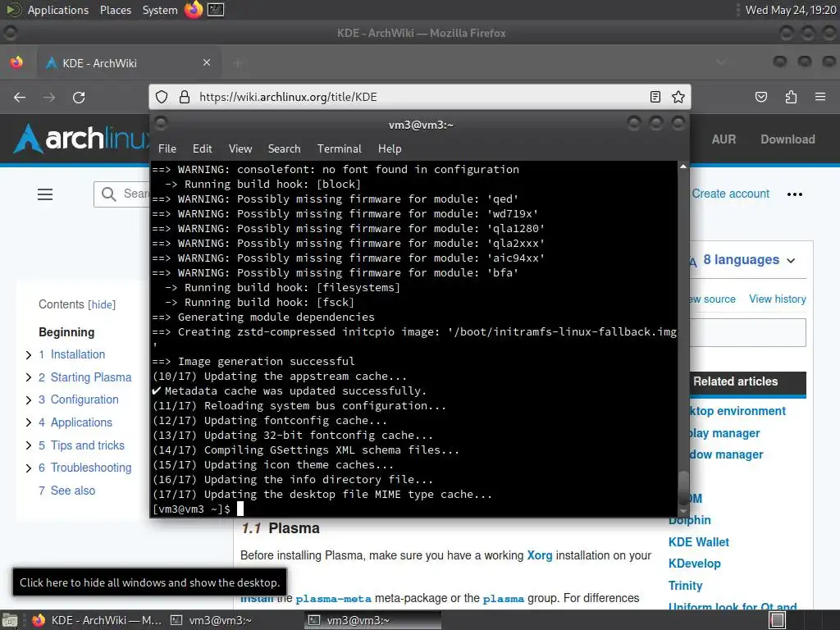Image resolution: width=840 pixels, height=630 pixels.
Task: Open the terminal File menu
Action: click(167, 149)
